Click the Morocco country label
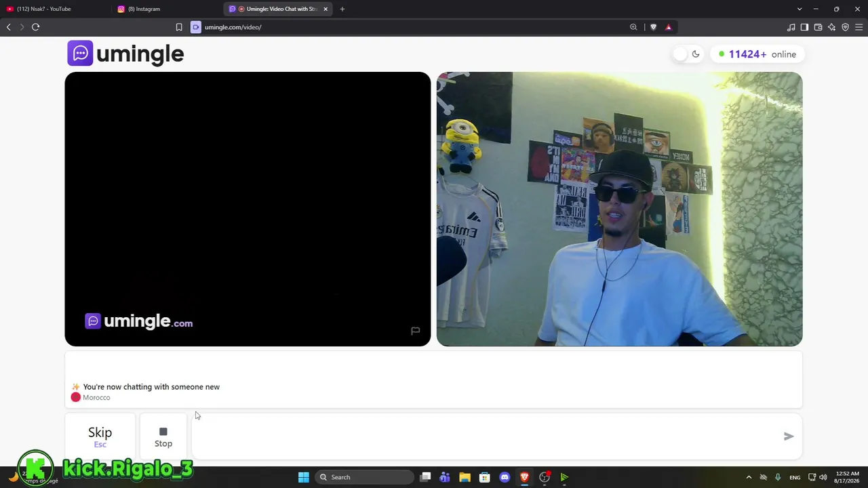Screen dimensions: 868x488 [96, 398]
